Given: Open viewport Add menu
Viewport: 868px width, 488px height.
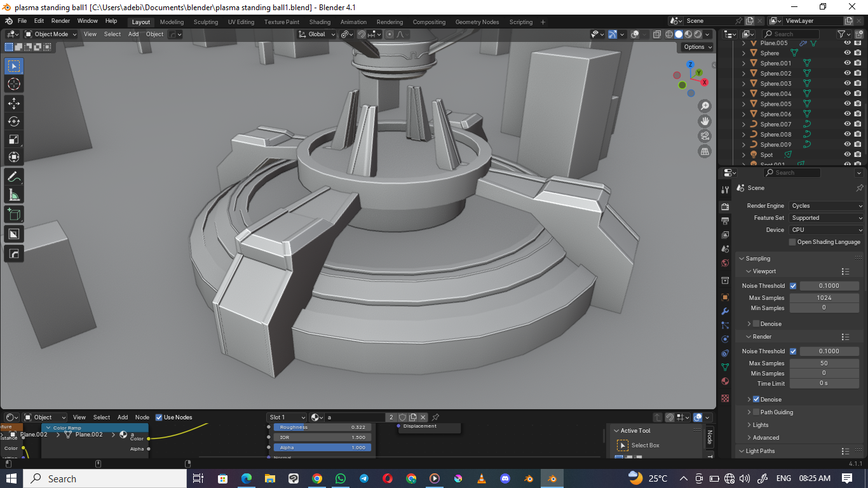Looking at the screenshot, I should 133,34.
